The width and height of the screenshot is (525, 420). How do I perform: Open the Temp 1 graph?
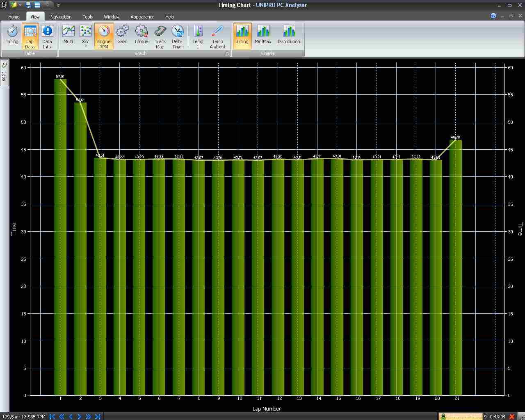tap(198, 37)
